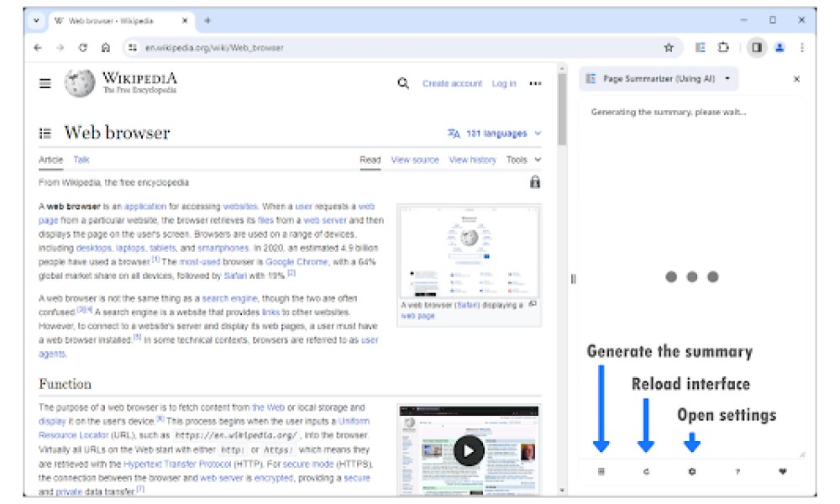Expand the 131 languages dropdown

pyautogui.click(x=495, y=134)
